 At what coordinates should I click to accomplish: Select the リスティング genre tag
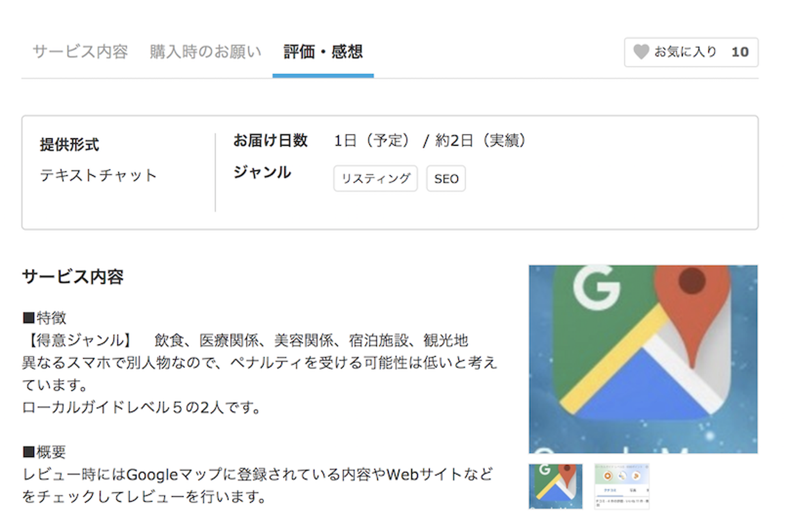pyautogui.click(x=376, y=179)
